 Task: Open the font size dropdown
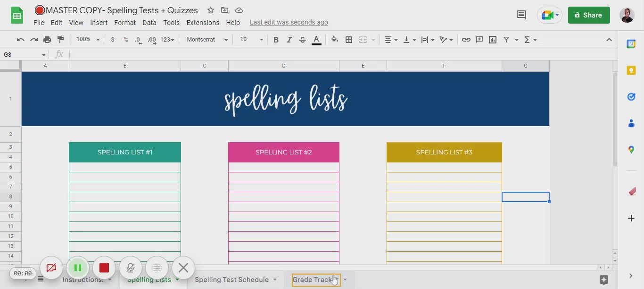251,40
